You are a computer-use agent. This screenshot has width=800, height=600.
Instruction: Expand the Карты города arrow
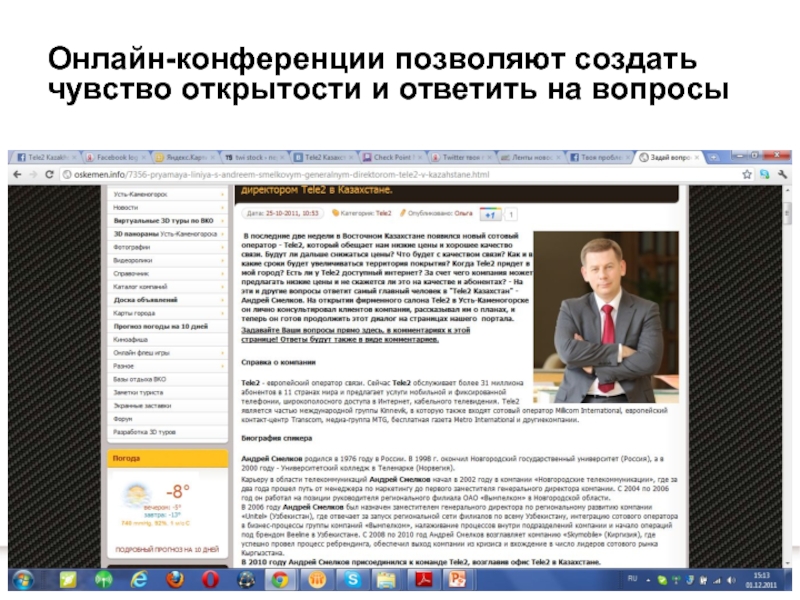[222, 313]
